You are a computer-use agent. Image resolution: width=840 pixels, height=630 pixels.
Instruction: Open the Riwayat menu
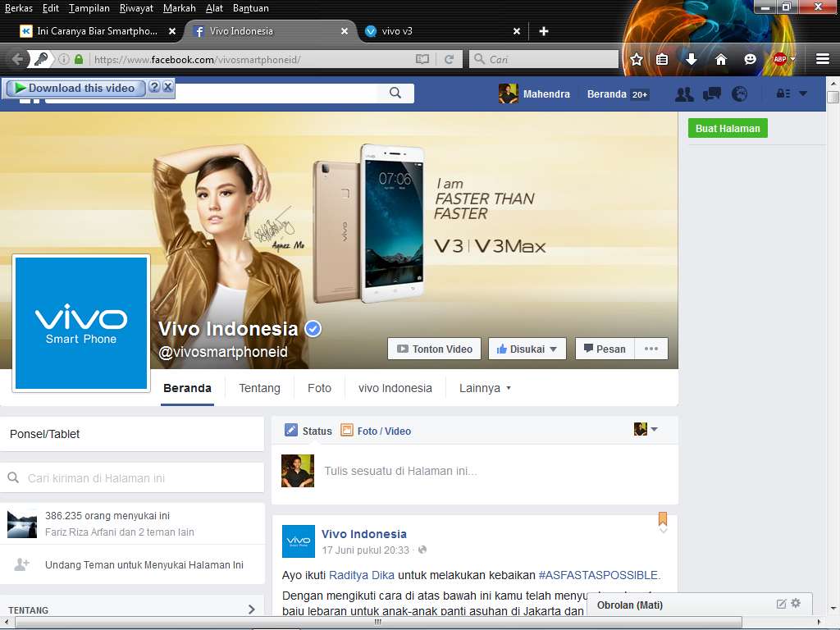[136, 8]
